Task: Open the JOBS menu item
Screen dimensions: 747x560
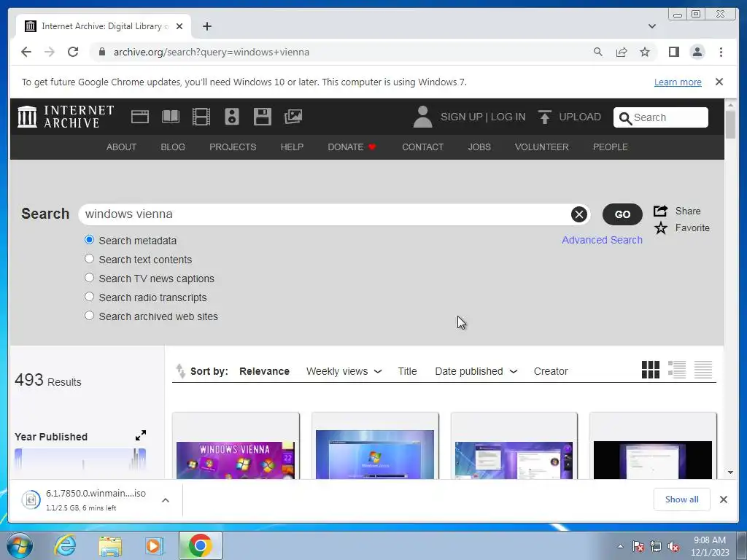Action: tap(479, 147)
